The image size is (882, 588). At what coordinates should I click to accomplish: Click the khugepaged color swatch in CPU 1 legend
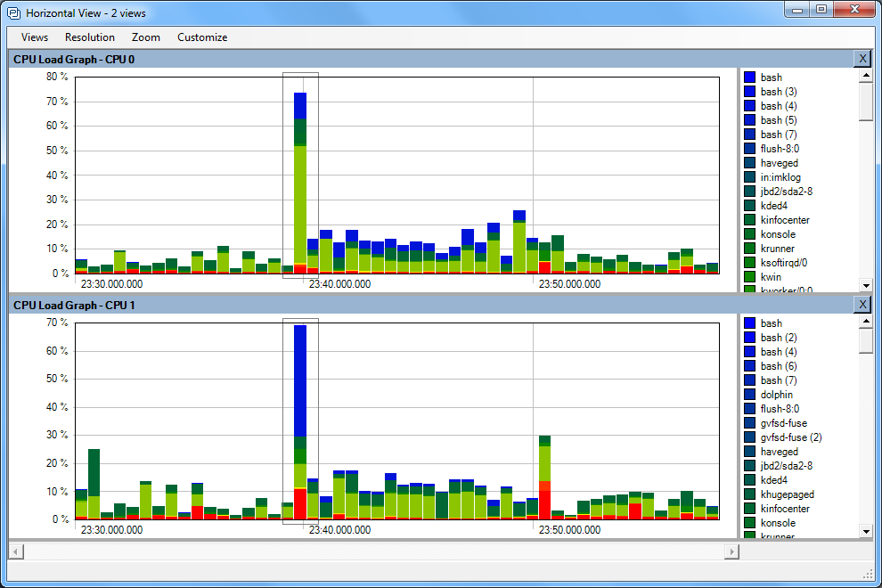click(749, 494)
